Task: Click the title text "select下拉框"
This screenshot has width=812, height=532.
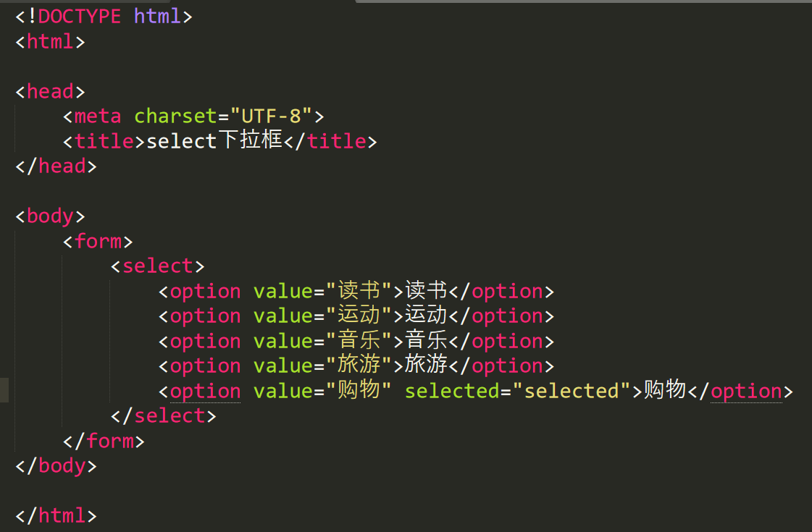Action: 214,140
